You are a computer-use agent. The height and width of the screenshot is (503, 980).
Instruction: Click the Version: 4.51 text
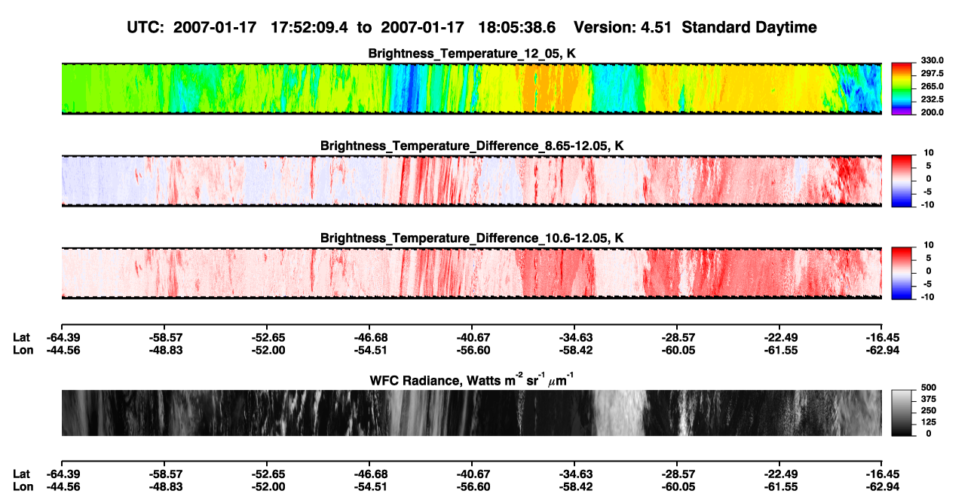(624, 27)
